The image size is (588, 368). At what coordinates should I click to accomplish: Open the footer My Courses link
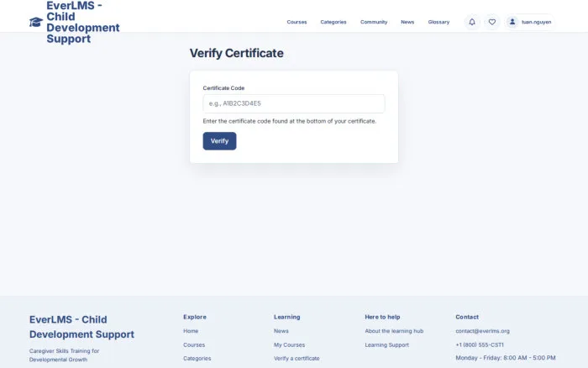point(289,344)
